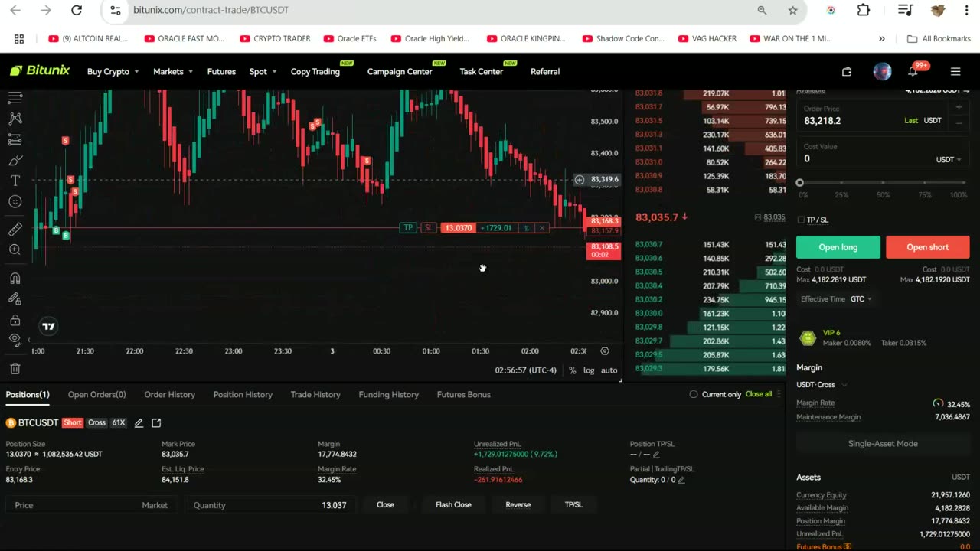Open the Futures menu
This screenshot has width=980, height=551.
click(221, 71)
